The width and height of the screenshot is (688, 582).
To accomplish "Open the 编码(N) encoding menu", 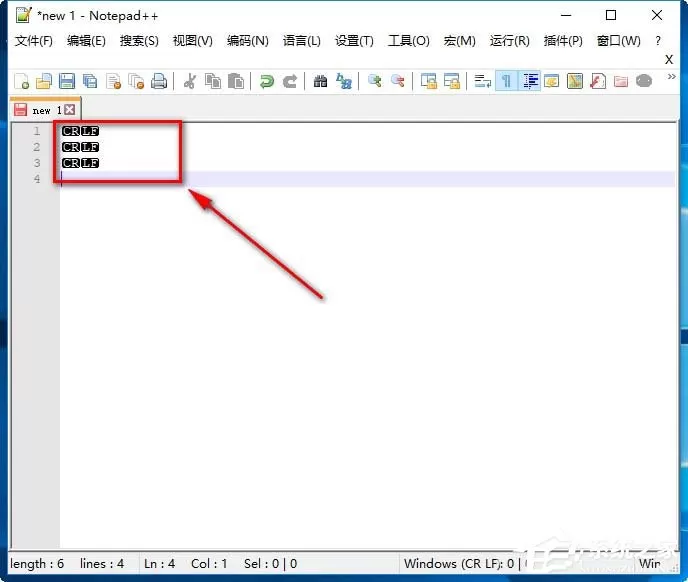I will pos(247,41).
